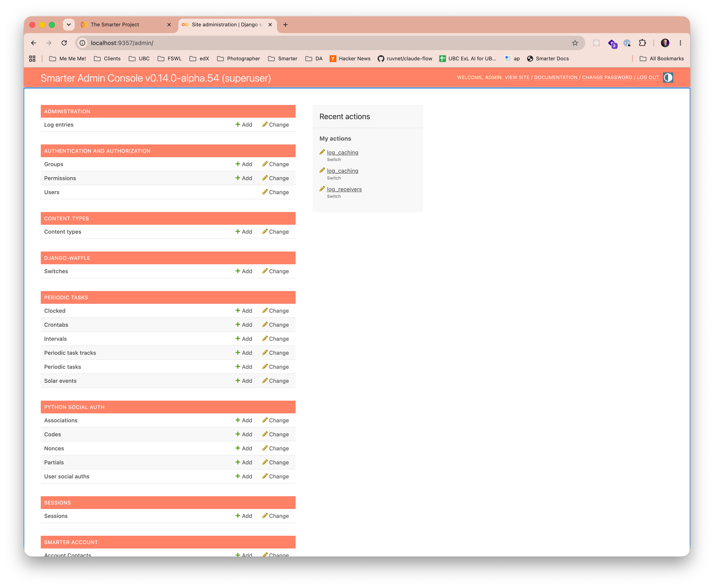
Task: Add a new Log entry
Action: [x=244, y=125]
